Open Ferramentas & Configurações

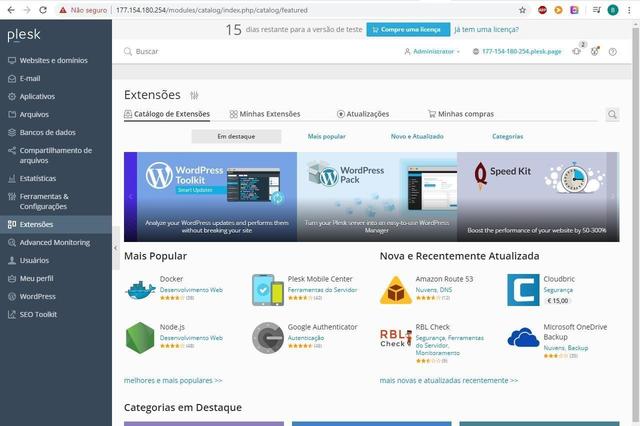click(x=56, y=201)
